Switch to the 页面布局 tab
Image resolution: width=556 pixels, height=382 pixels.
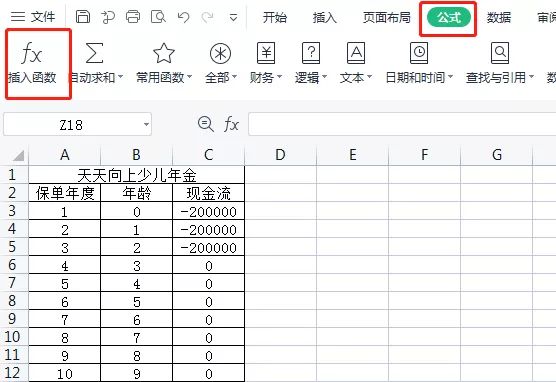(x=387, y=17)
